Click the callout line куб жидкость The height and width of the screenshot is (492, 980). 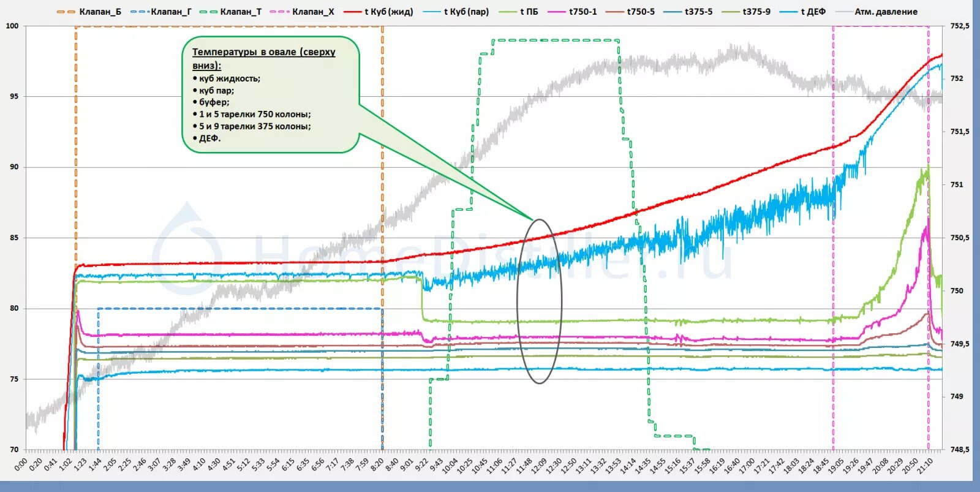click(227, 78)
